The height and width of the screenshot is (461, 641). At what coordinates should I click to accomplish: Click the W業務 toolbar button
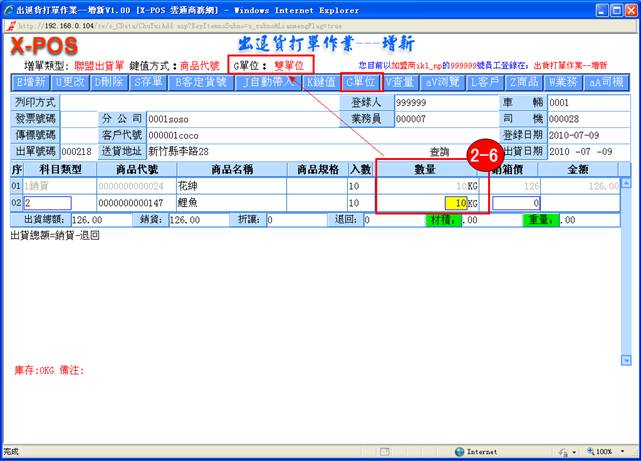click(565, 82)
